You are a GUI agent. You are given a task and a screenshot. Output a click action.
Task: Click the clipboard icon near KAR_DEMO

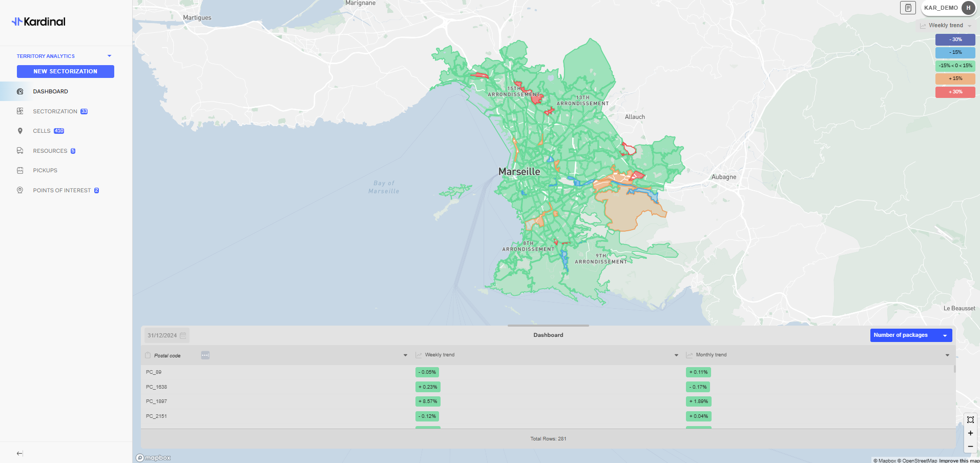pyautogui.click(x=907, y=8)
